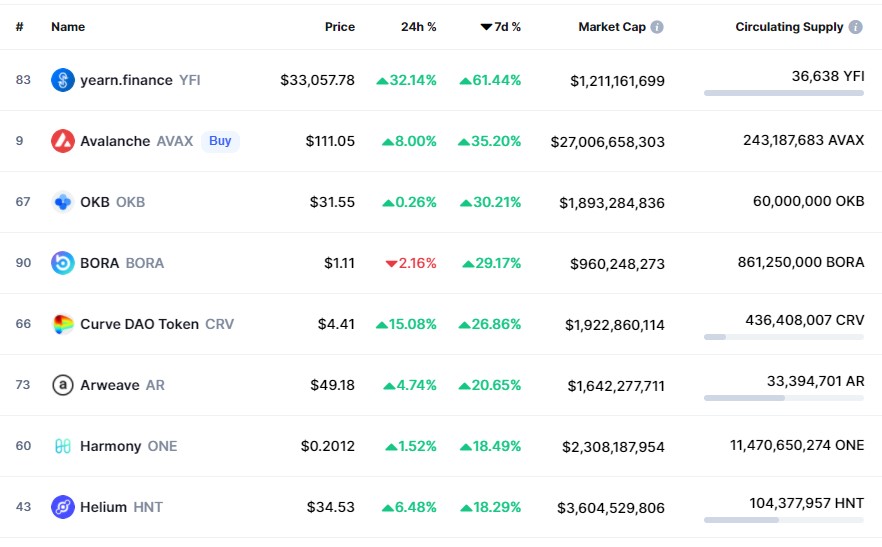
Task: Click the Avalanche red logo icon
Action: (x=62, y=141)
